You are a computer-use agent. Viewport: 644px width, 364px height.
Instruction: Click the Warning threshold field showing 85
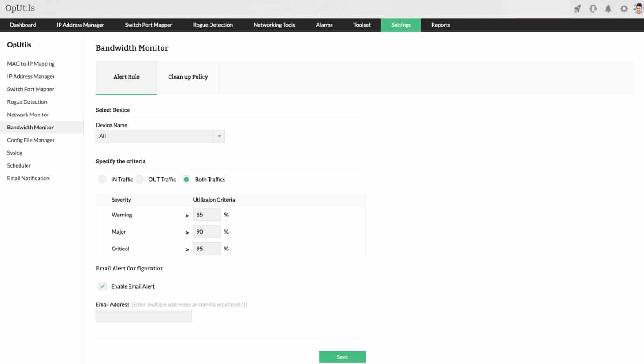click(x=207, y=215)
